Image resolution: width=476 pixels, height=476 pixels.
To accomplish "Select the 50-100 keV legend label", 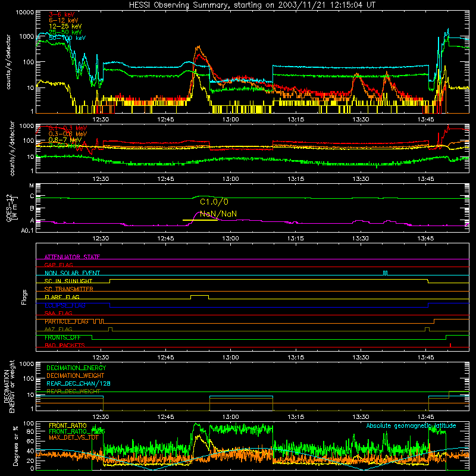I will 67,38.
